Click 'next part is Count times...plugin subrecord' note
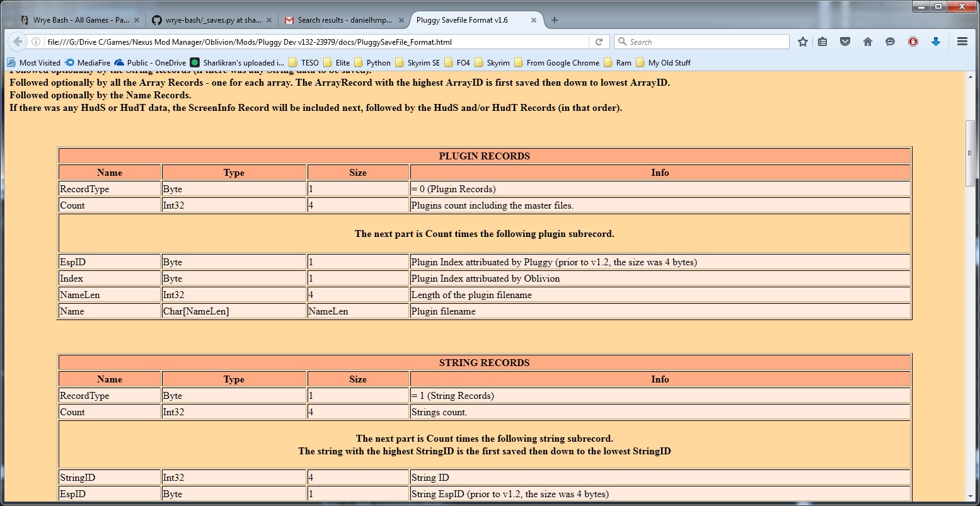Screen dimensions: 980x506 [484, 234]
